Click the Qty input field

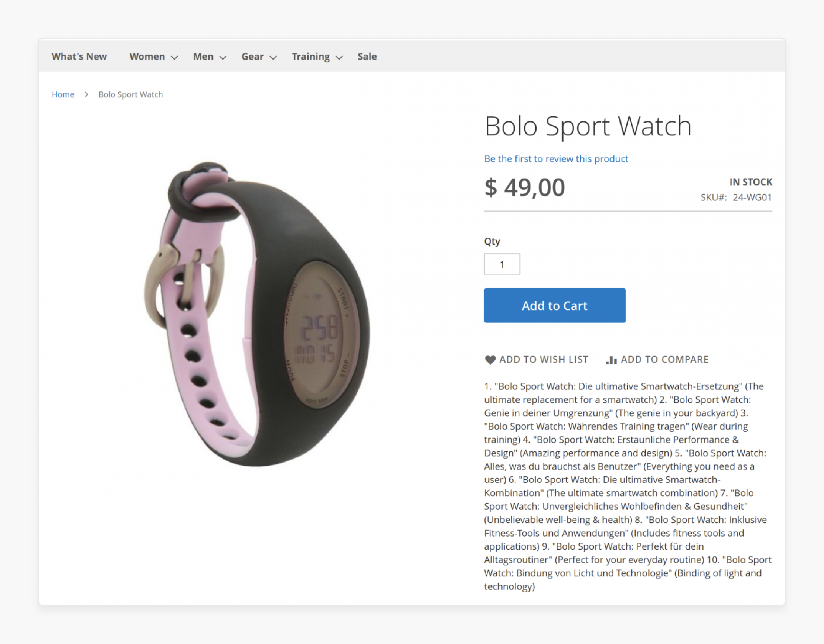[502, 264]
